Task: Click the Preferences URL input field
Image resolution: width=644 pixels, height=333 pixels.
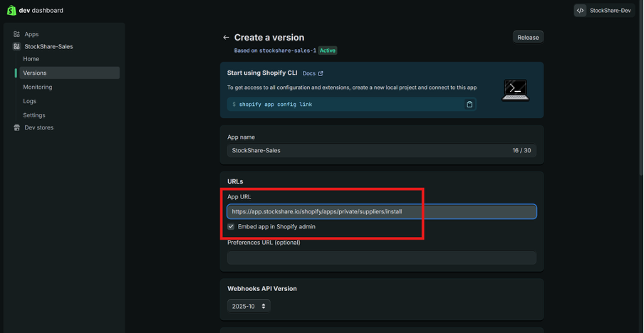Action: 381,258
